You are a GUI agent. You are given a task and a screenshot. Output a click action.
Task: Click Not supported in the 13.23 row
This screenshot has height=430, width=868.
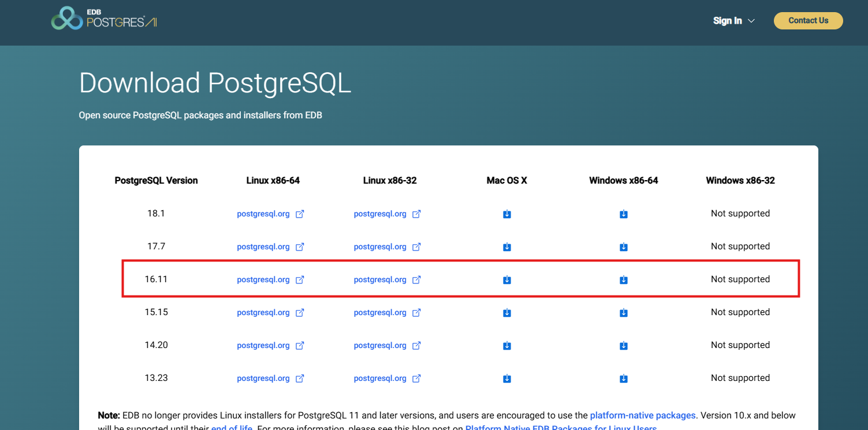[740, 378]
